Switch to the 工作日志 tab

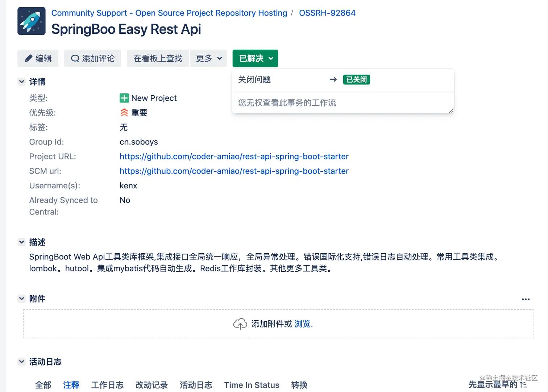point(107,385)
